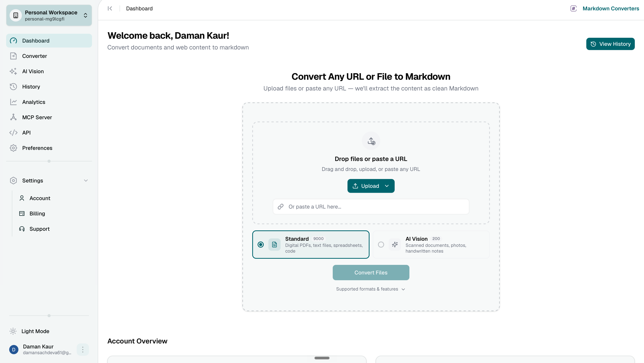This screenshot has width=644, height=363.
Task: Click the Account person icon
Action: tap(22, 198)
